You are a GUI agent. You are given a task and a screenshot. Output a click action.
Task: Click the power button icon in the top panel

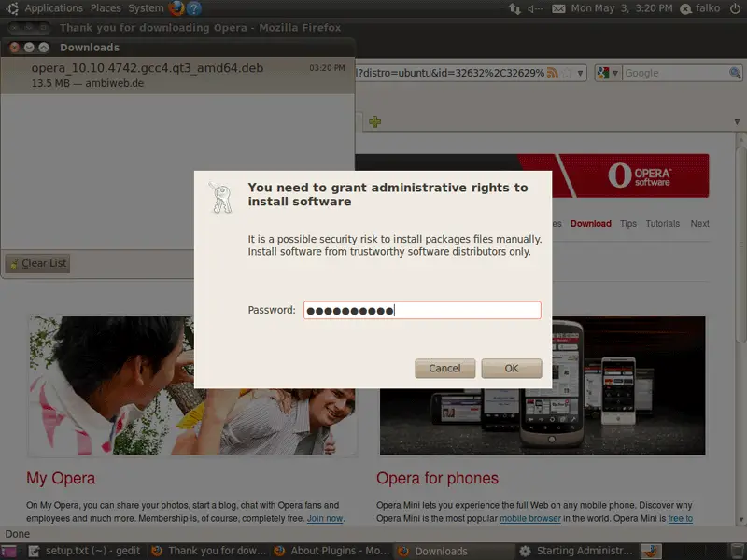[x=735, y=8]
